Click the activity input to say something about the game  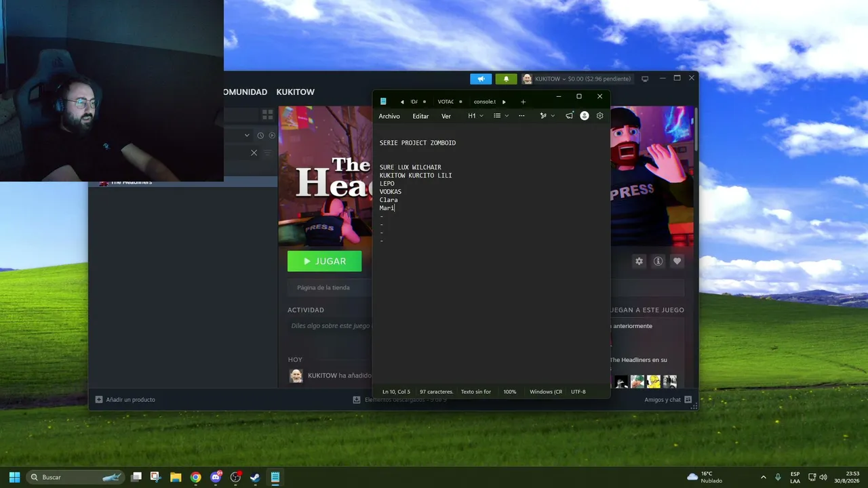[x=330, y=326]
